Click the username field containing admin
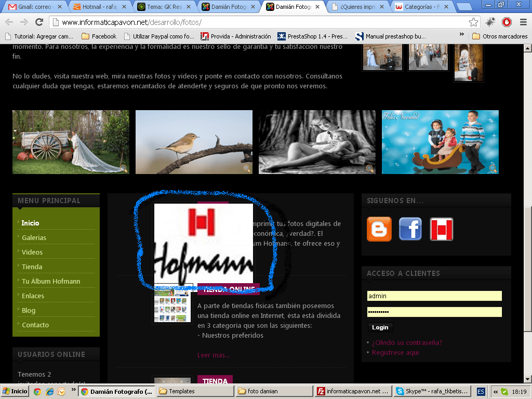 tap(434, 296)
